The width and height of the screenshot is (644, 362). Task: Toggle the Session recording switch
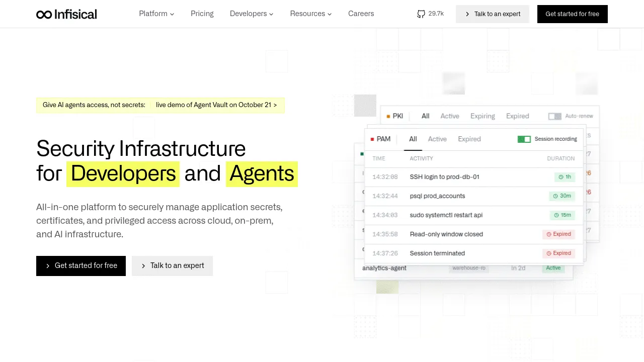[x=524, y=139]
